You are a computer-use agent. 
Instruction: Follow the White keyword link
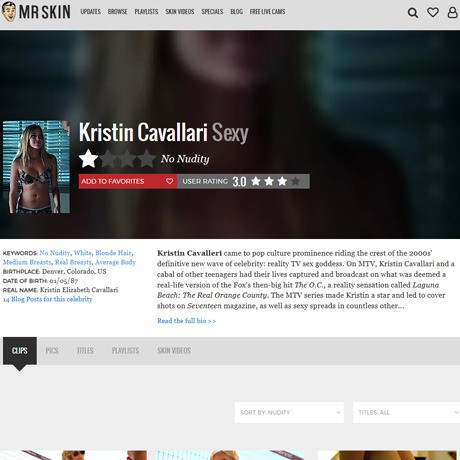click(x=82, y=253)
